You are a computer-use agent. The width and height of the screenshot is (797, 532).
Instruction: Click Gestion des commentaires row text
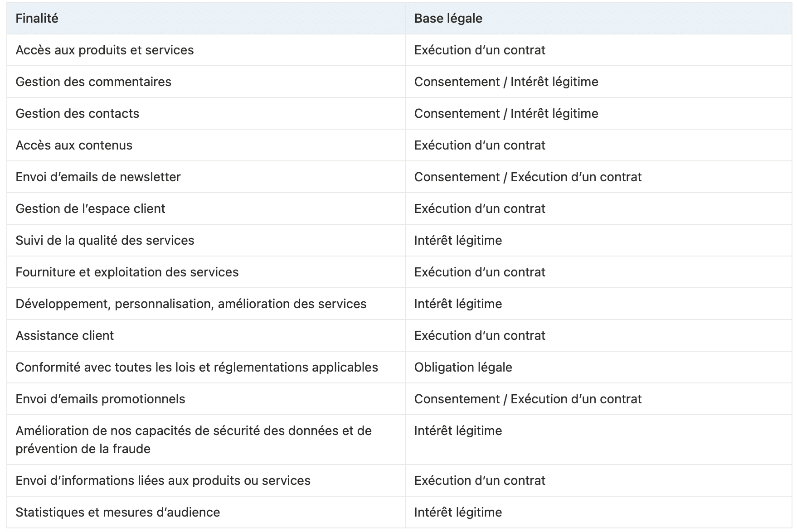coord(93,82)
